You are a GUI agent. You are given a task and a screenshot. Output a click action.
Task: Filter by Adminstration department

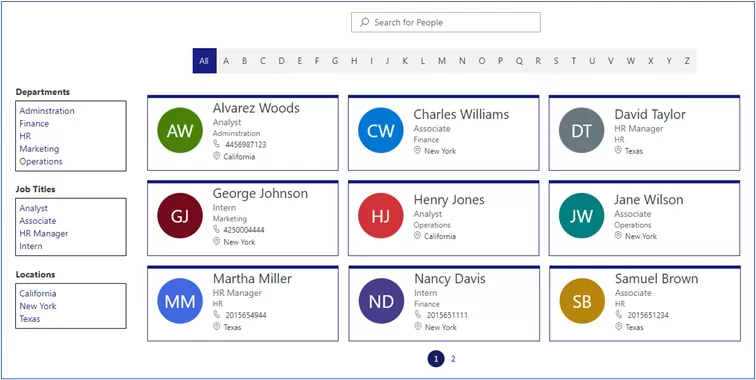(47, 110)
